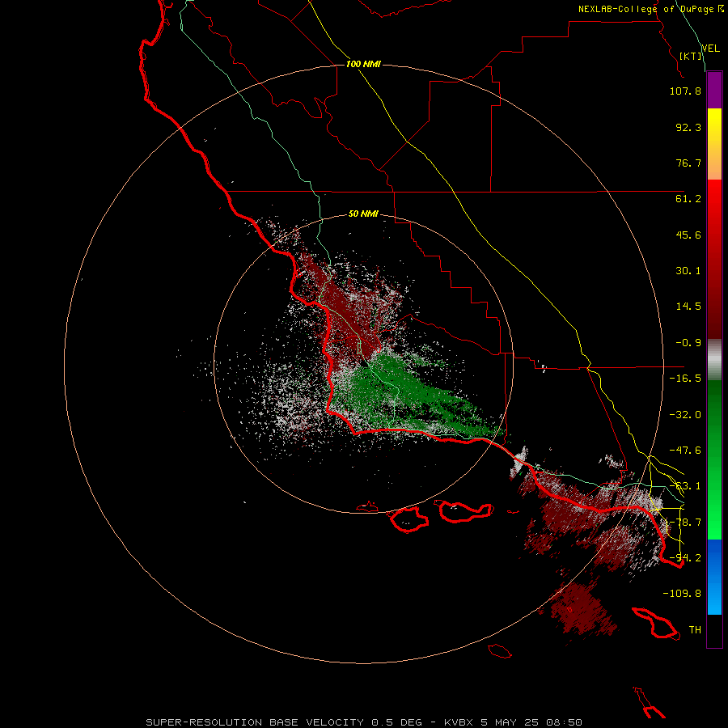Select the -16.5 scale value
The width and height of the screenshot is (728, 728).
click(685, 379)
